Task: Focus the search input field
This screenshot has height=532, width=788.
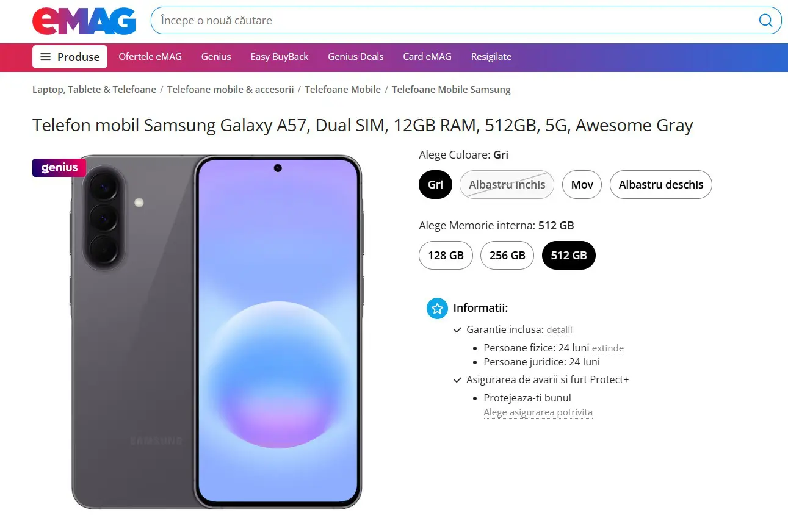Action: 452,21
